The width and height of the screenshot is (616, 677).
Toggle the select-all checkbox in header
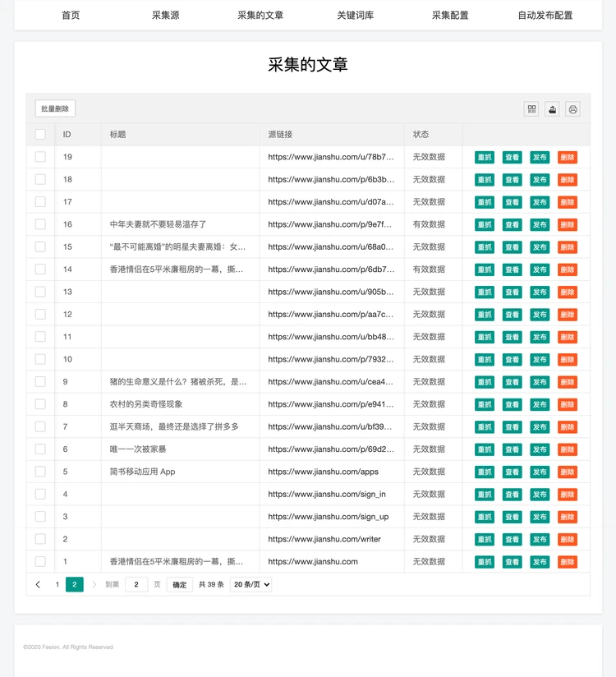point(40,134)
